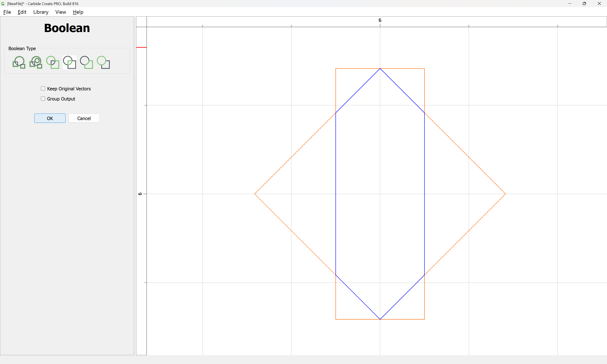Select the union-with-inner-ring boolean type icon
This screenshot has height=364, width=607.
coord(36,62)
